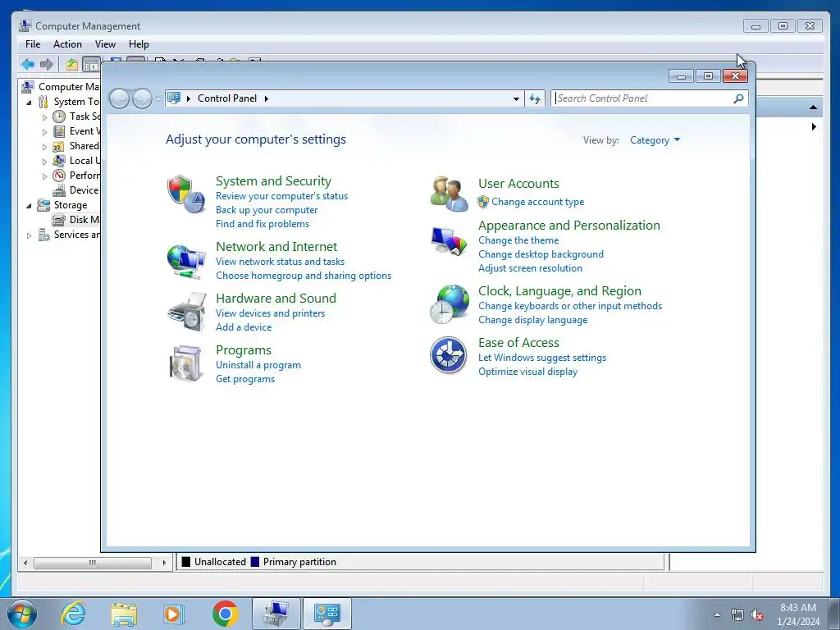Click the muted volume tray icon
This screenshot has height=630, width=840.
point(757,615)
